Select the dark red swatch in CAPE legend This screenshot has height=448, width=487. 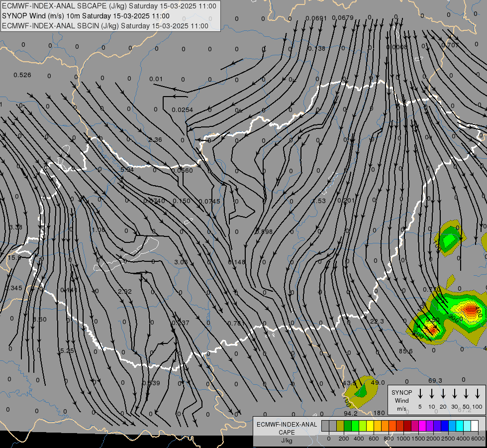407,426
